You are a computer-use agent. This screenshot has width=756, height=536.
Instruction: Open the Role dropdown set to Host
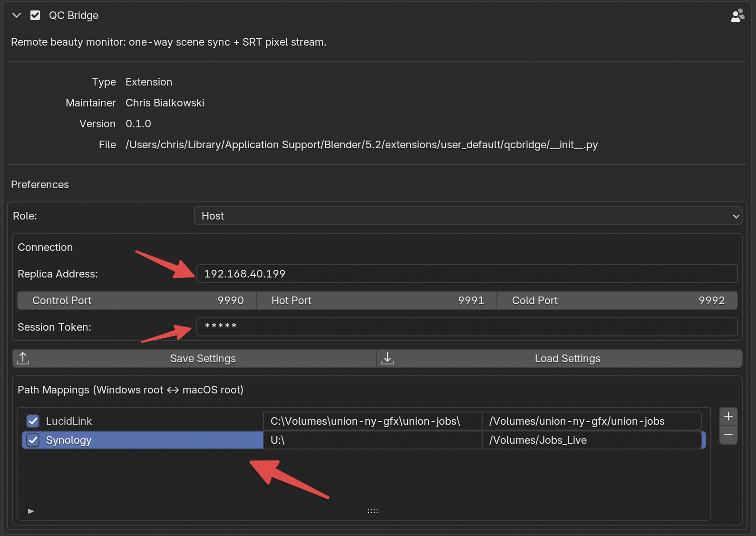point(468,216)
